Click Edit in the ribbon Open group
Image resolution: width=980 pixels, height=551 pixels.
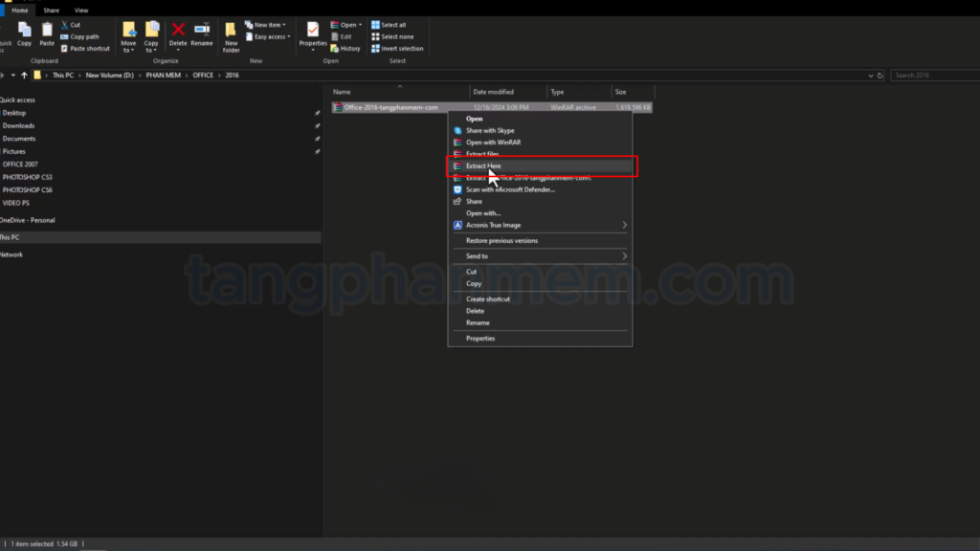coord(342,37)
